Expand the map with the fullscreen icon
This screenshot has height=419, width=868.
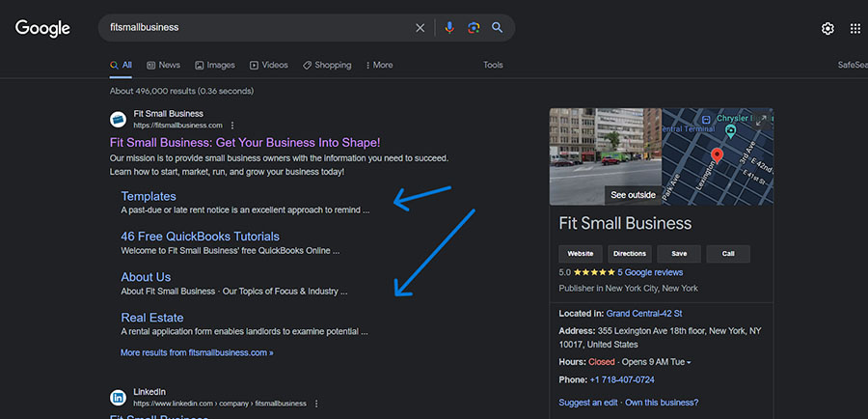click(761, 120)
